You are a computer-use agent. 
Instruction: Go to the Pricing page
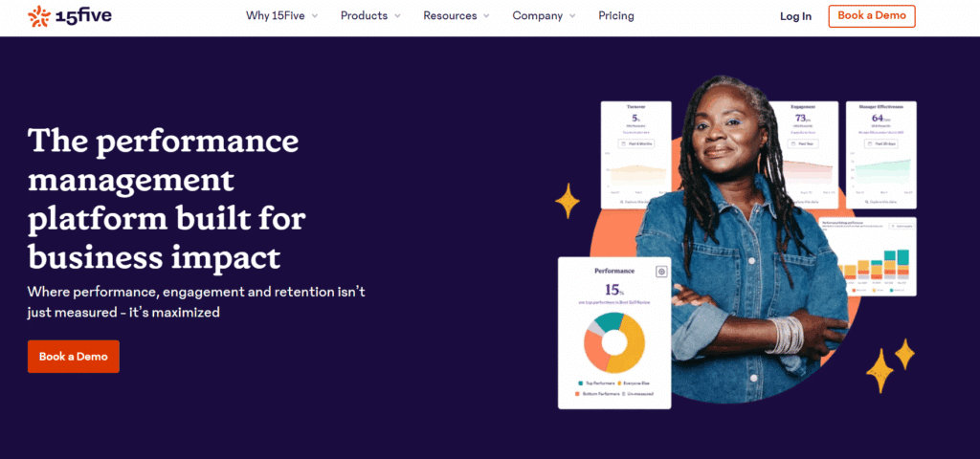click(615, 15)
